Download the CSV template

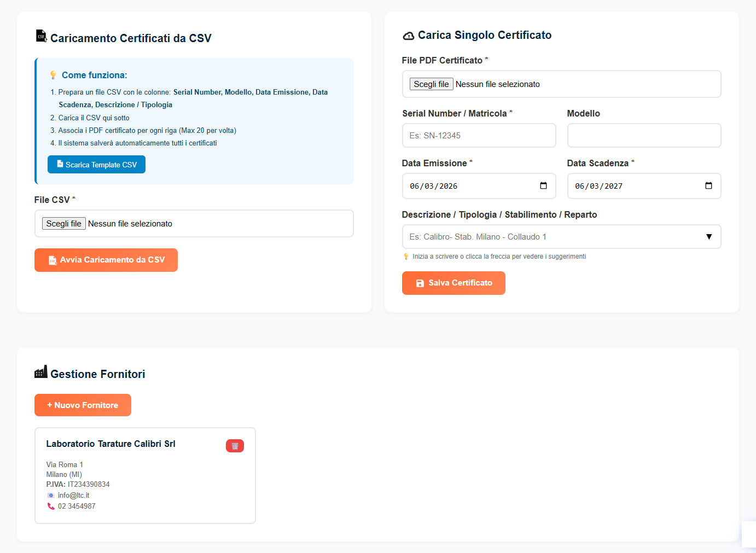(x=96, y=165)
